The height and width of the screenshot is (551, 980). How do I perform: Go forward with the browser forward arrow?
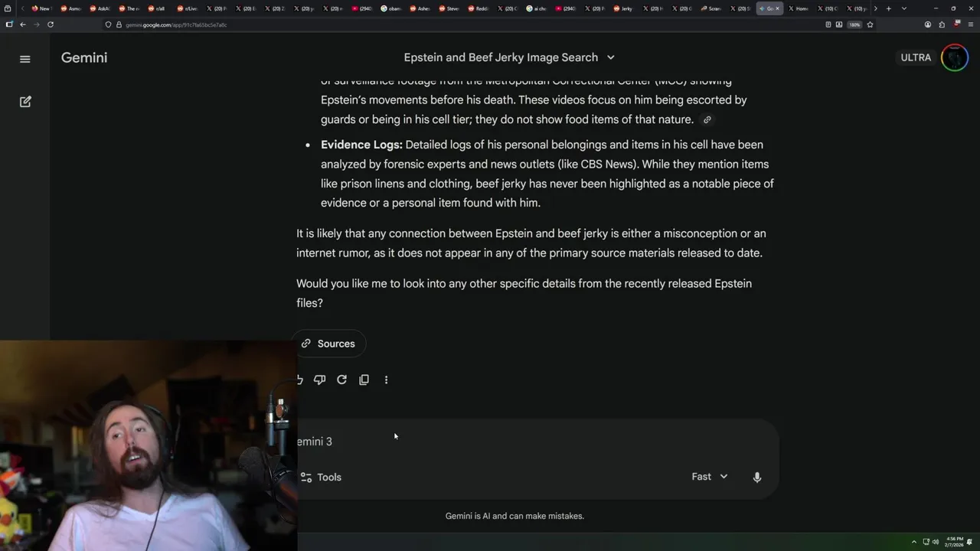point(37,24)
